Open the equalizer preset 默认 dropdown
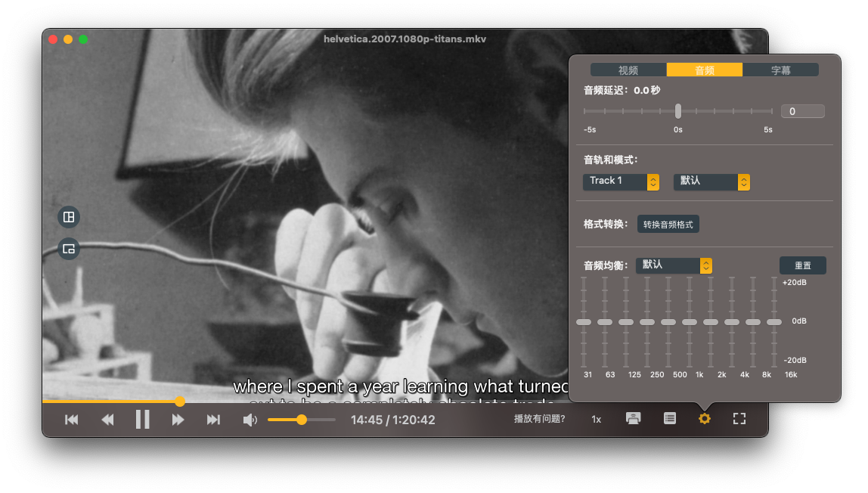This screenshot has height=493, width=868. [x=674, y=265]
